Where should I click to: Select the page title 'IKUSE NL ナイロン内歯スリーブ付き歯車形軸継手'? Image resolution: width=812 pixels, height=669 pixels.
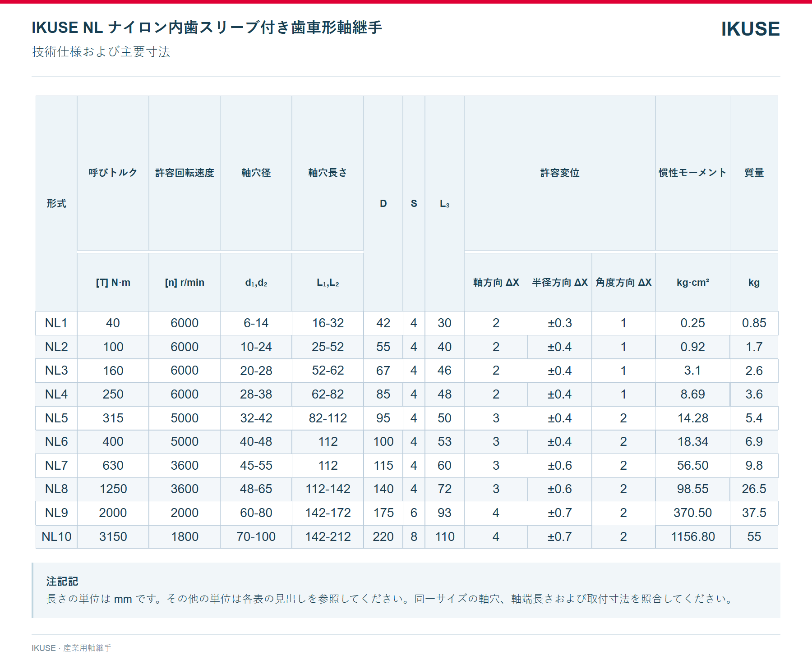pos(207,27)
